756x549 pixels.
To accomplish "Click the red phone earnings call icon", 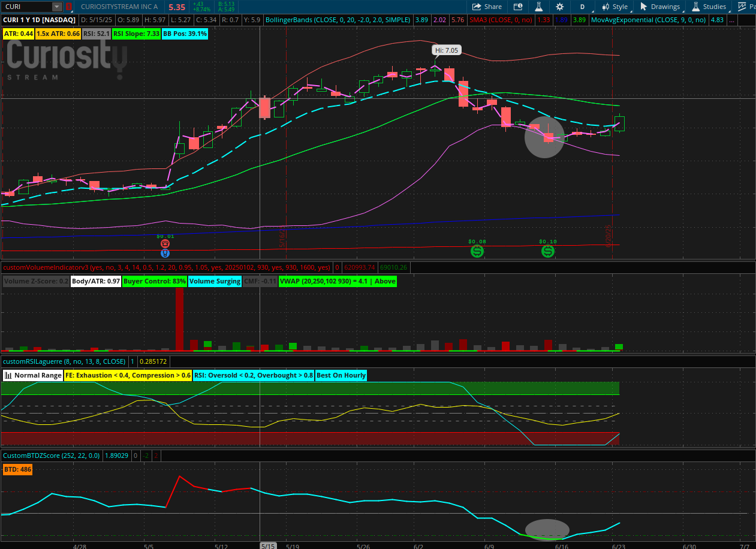I will point(165,244).
